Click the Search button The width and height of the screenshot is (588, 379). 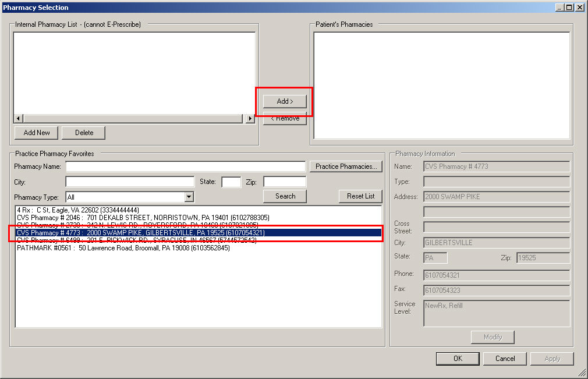[285, 196]
